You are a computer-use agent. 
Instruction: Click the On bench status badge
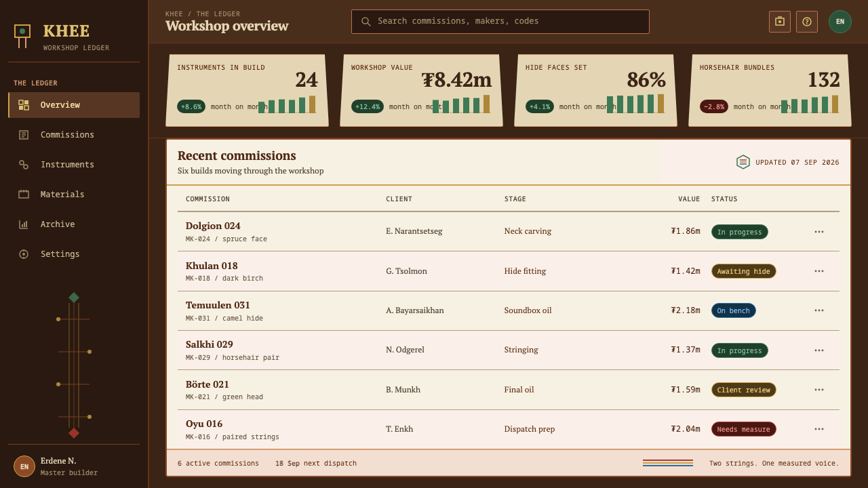tap(734, 310)
